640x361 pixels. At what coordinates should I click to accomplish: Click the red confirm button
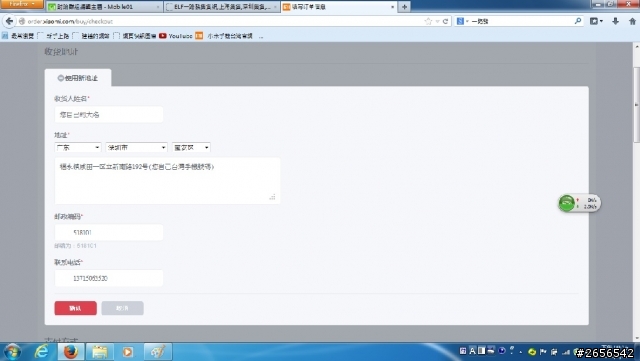76,308
